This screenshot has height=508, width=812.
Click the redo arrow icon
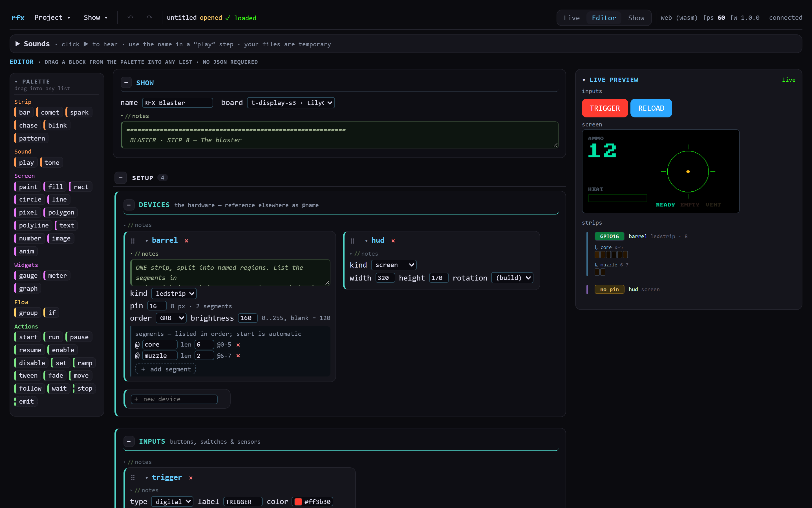point(149,17)
